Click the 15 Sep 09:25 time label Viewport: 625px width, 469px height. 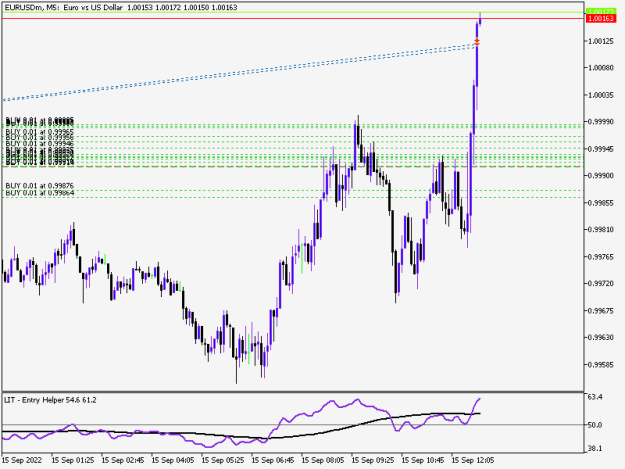373,460
